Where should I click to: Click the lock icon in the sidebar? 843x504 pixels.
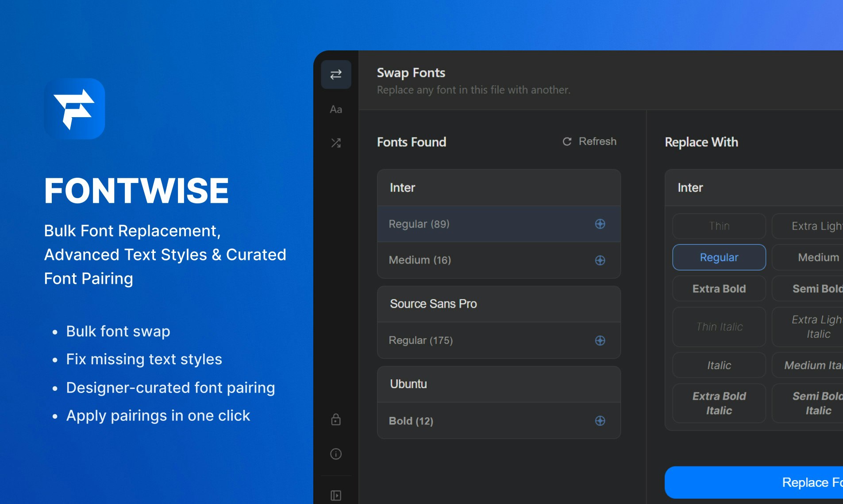pyautogui.click(x=336, y=420)
